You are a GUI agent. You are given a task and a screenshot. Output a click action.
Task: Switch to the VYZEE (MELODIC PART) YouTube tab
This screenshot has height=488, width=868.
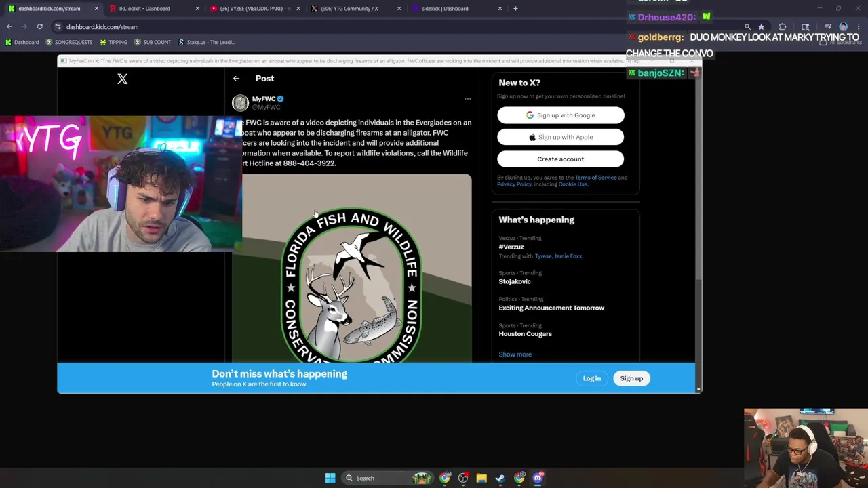pos(255,9)
